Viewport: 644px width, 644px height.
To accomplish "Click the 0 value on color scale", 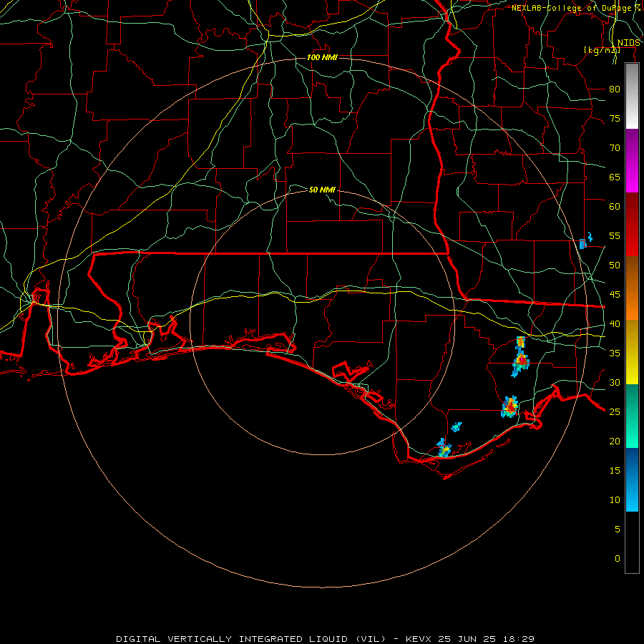I will tap(618, 559).
